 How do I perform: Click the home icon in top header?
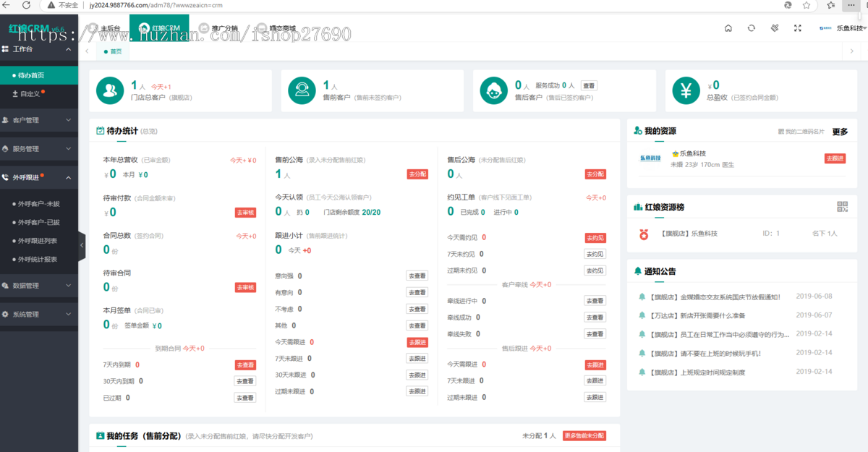tap(728, 28)
